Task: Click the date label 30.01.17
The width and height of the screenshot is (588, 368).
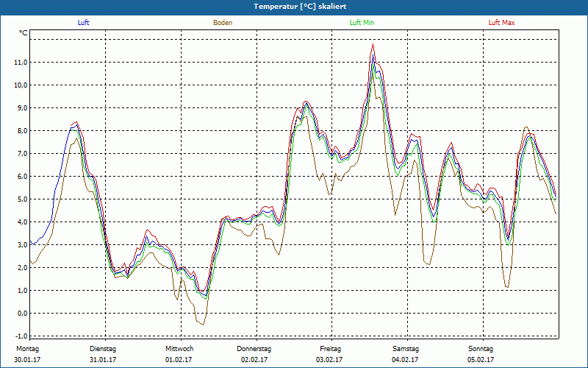Action: pos(28,360)
